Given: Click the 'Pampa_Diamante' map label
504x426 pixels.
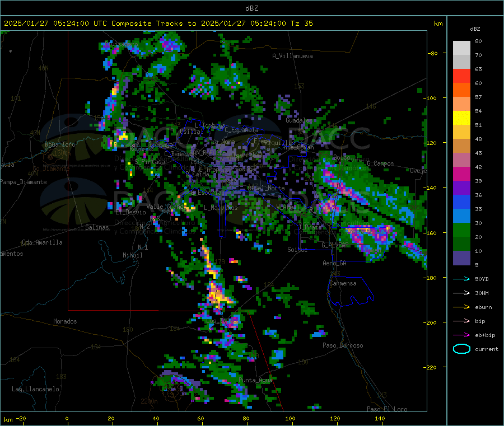Looking at the screenshot, I should point(23,182).
